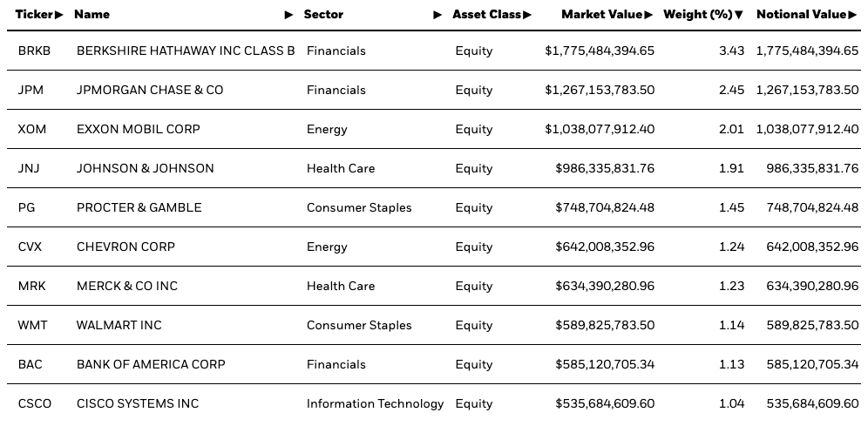Click Notional Value sort arrow
This screenshot has width=868, height=426.
point(852,15)
